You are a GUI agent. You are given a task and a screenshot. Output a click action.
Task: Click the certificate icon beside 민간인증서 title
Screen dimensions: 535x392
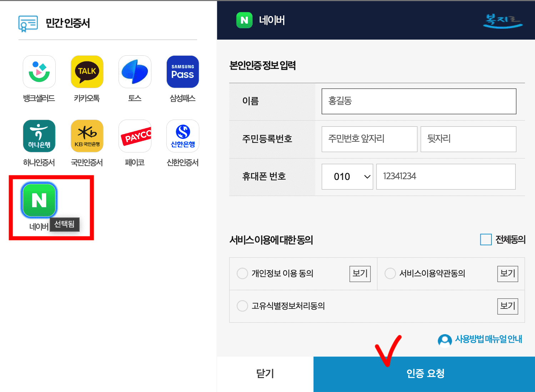point(28,24)
